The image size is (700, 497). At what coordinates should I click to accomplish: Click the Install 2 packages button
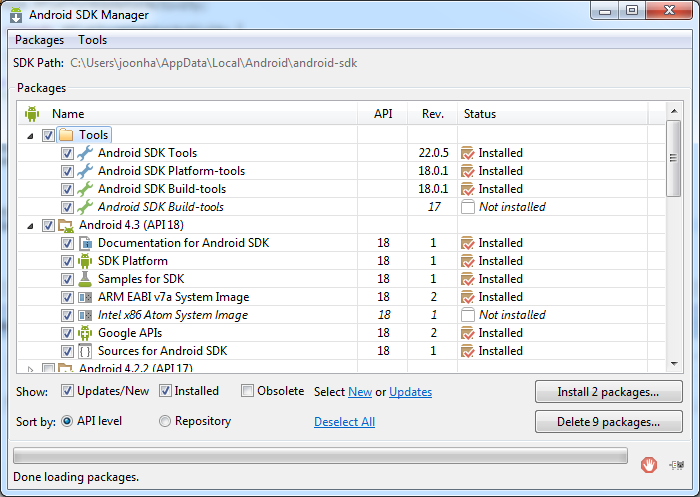608,392
